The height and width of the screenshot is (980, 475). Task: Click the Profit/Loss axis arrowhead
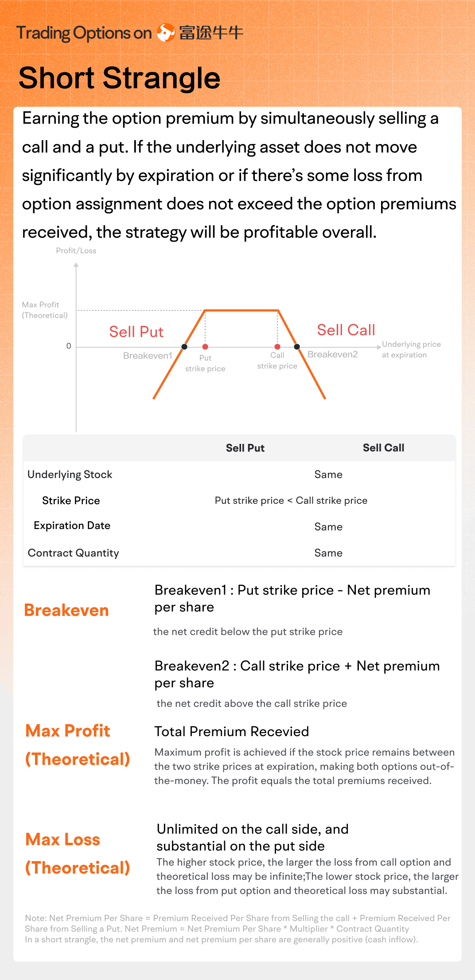(76, 265)
